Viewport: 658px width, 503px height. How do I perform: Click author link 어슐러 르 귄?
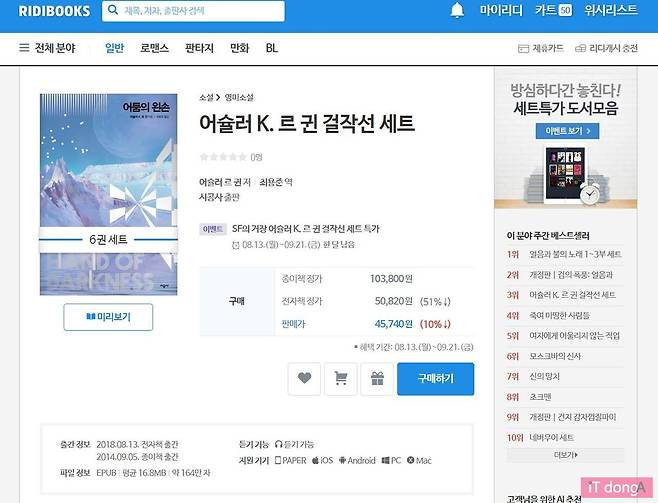[221, 182]
